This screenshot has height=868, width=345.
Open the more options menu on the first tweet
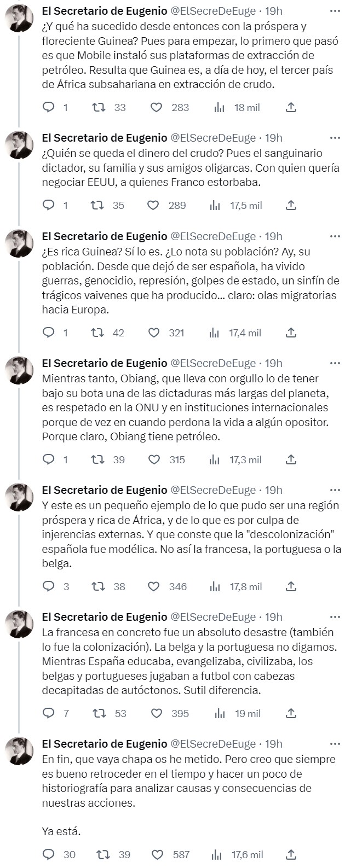click(x=335, y=8)
